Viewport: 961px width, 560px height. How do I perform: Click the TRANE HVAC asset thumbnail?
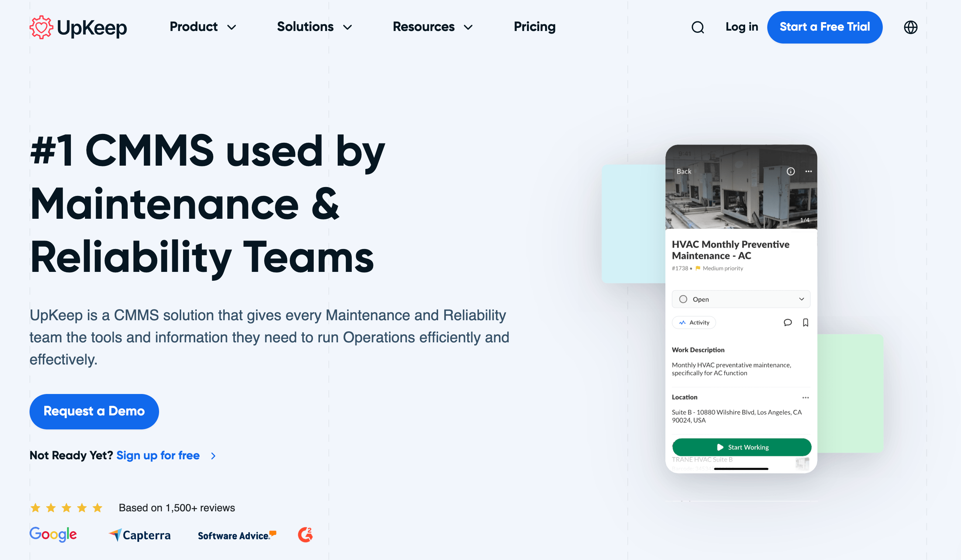click(x=802, y=463)
